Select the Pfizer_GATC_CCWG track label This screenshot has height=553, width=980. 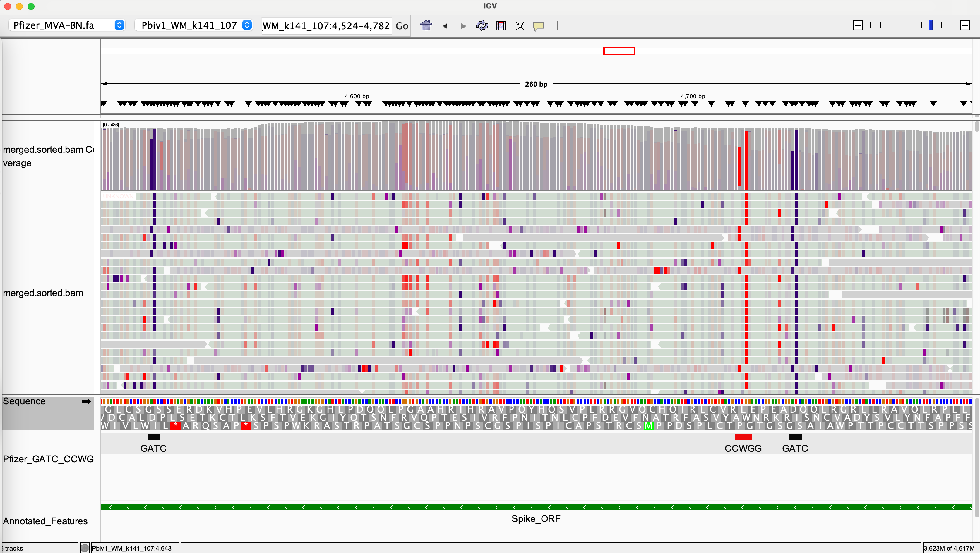[48, 459]
